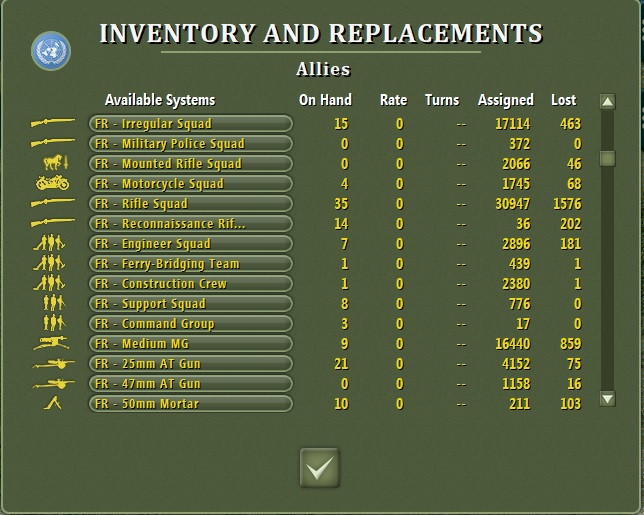Click the Assigned value 2380 for Construction Crew
The width and height of the screenshot is (644, 515).
[516, 283]
